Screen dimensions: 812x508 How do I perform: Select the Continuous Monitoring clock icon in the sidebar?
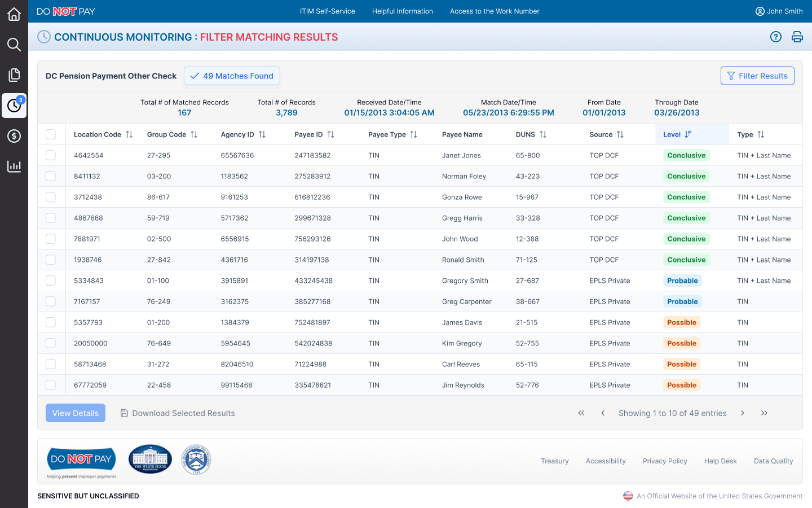pyautogui.click(x=14, y=106)
